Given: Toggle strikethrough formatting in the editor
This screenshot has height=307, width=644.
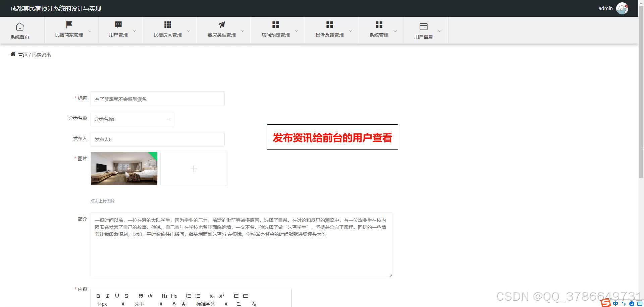Looking at the screenshot, I should tap(126, 296).
